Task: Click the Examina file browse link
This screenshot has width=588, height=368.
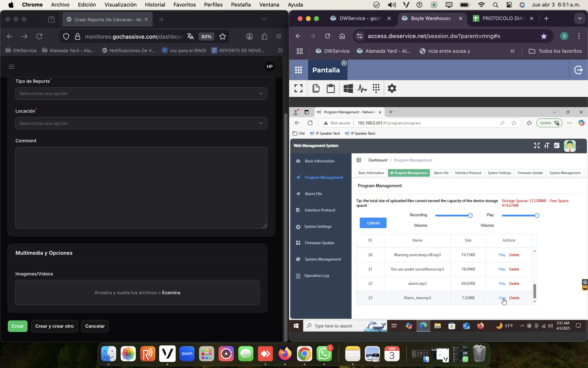Action: [x=171, y=293]
